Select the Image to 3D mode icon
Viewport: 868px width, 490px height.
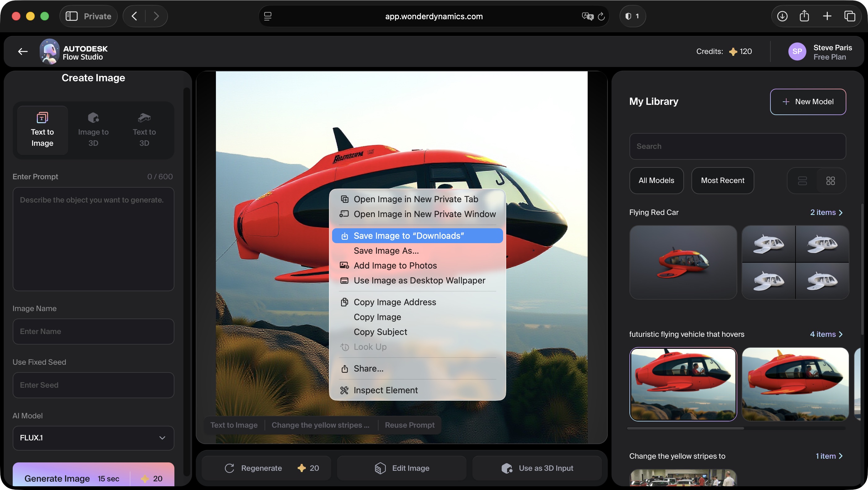[x=93, y=118]
